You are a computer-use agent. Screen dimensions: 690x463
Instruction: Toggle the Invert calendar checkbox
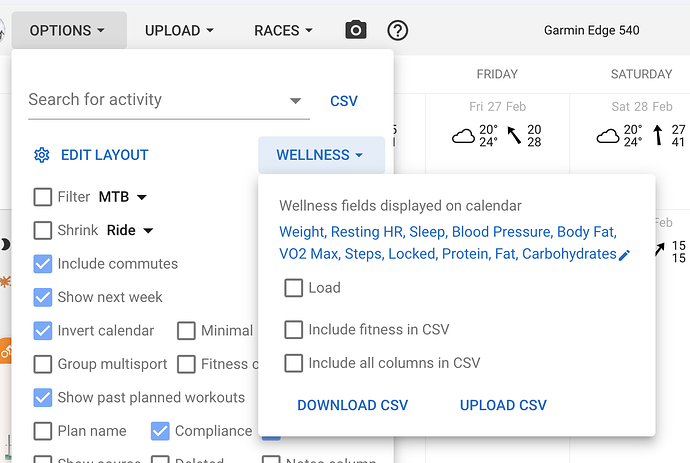point(43,331)
